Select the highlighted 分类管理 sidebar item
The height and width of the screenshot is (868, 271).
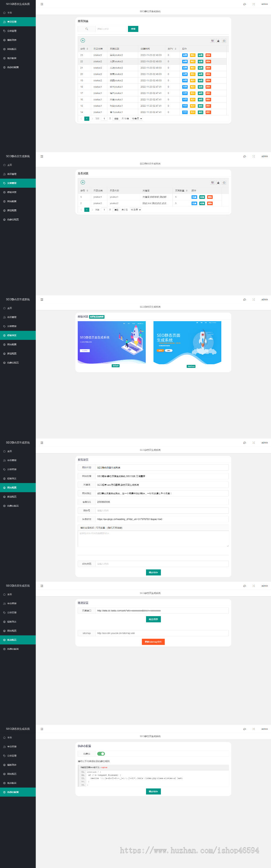click(x=18, y=183)
